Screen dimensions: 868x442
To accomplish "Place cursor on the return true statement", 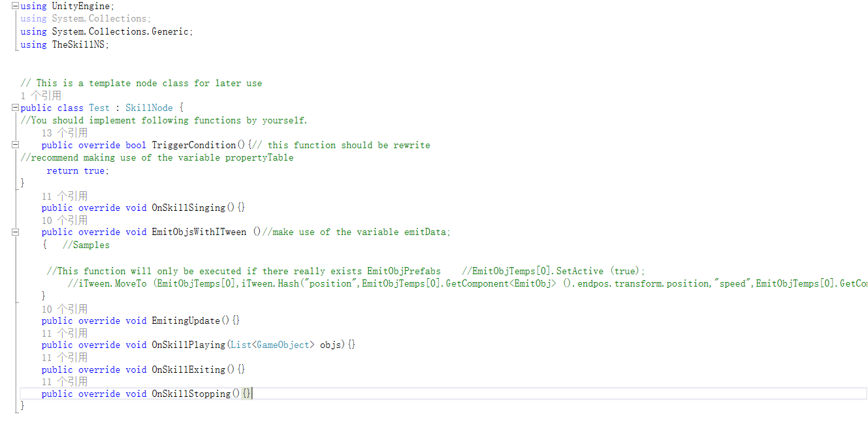I will coord(78,170).
